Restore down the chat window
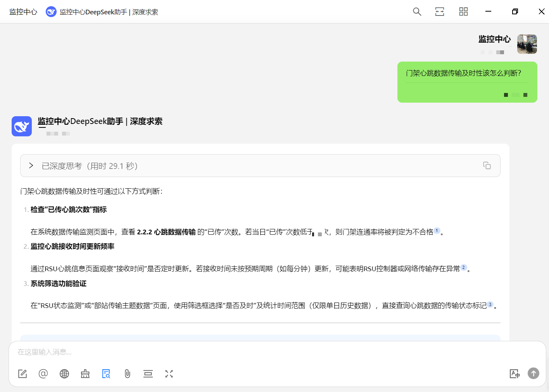549x392 pixels. point(515,12)
